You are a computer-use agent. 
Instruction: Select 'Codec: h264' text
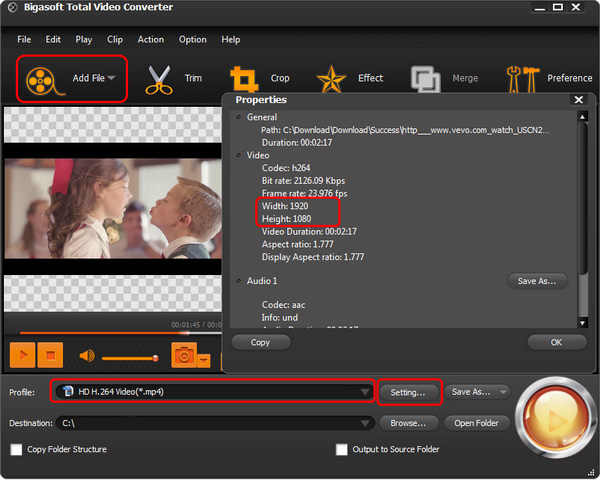tap(286, 168)
